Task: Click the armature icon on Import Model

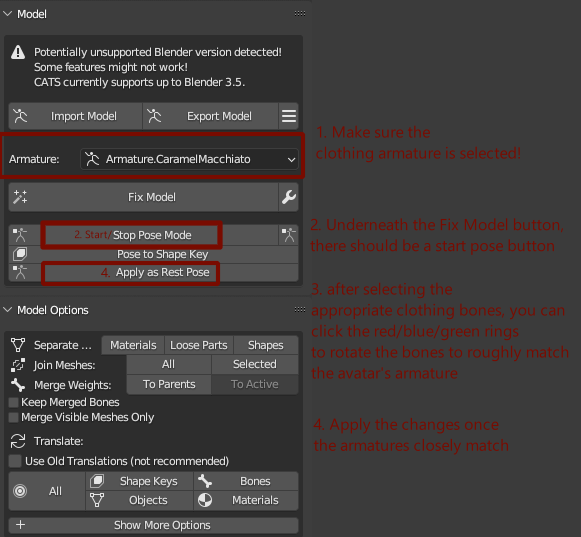Action: (20, 116)
